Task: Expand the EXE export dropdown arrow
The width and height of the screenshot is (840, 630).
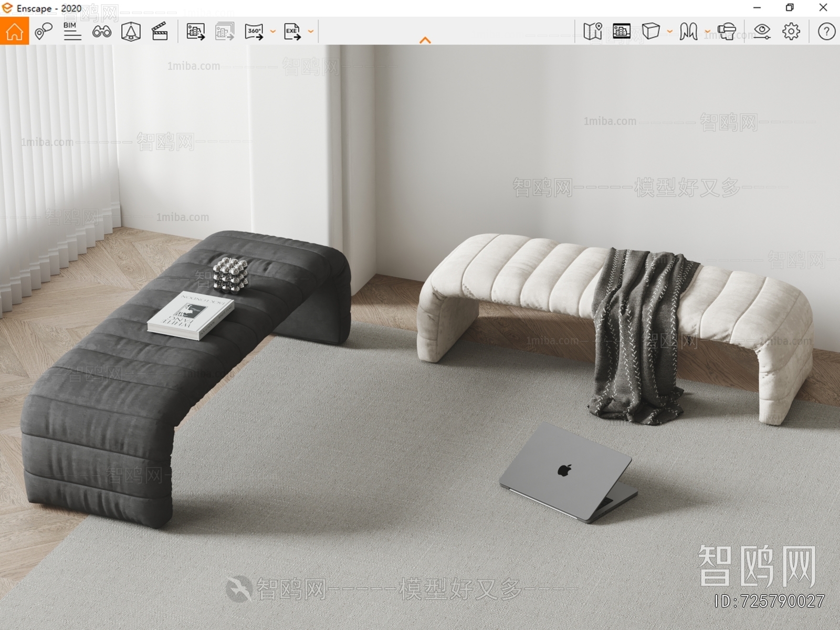Action: (310, 31)
